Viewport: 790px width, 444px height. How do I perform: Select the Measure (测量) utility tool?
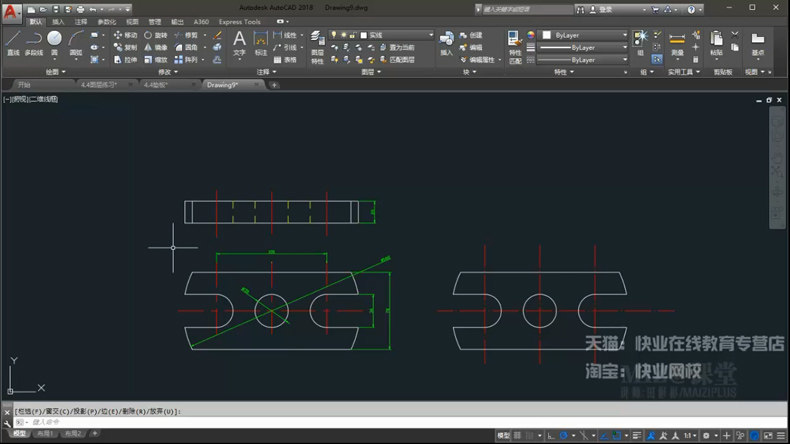677,42
